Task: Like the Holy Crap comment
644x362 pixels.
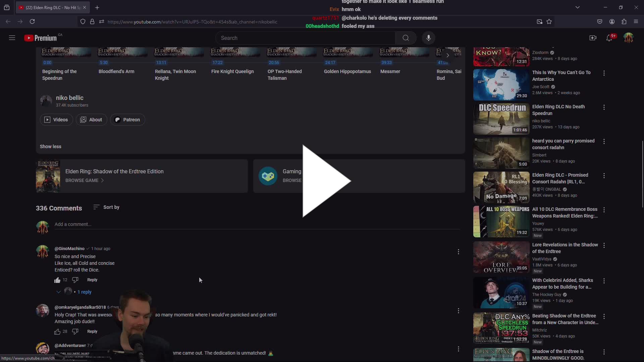Action: 57,331
